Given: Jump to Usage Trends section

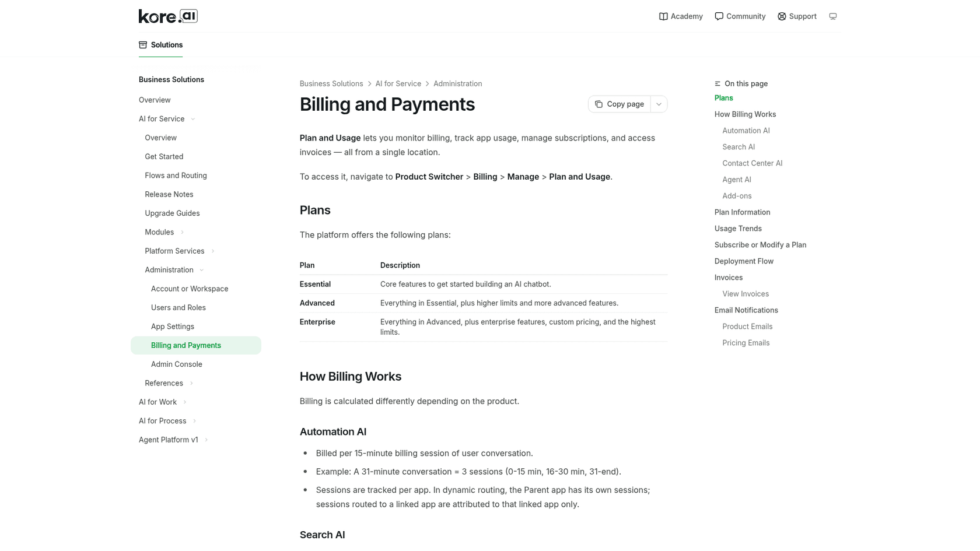Looking at the screenshot, I should (x=738, y=229).
